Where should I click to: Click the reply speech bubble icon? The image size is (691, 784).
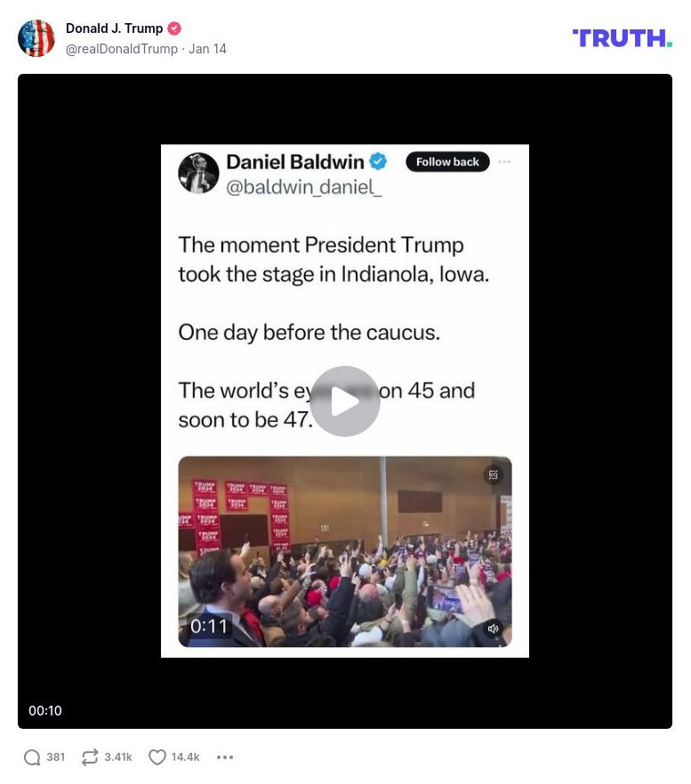(x=32, y=757)
